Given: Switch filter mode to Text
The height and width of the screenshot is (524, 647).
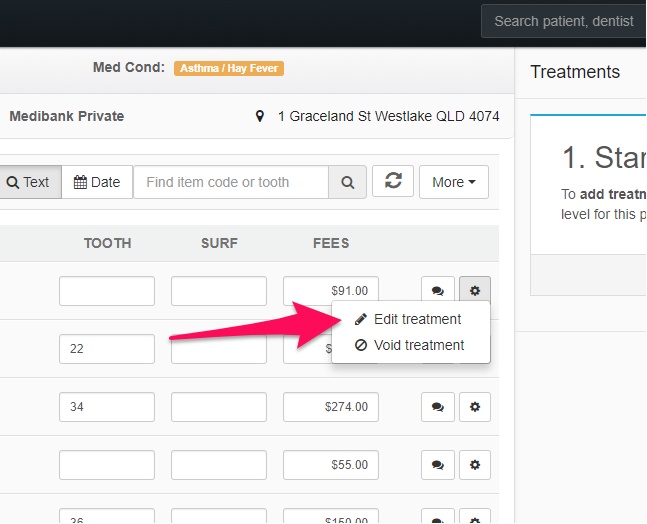Looking at the screenshot, I should tap(29, 182).
